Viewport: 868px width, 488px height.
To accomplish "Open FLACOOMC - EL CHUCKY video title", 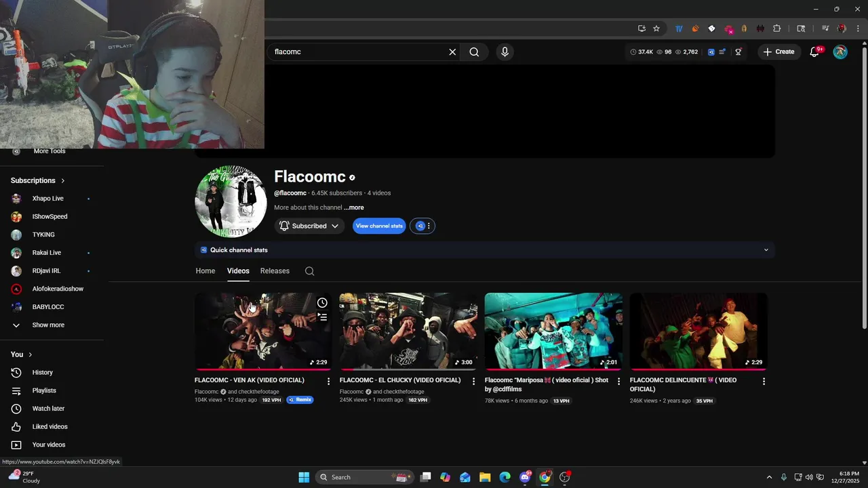I will (399, 380).
